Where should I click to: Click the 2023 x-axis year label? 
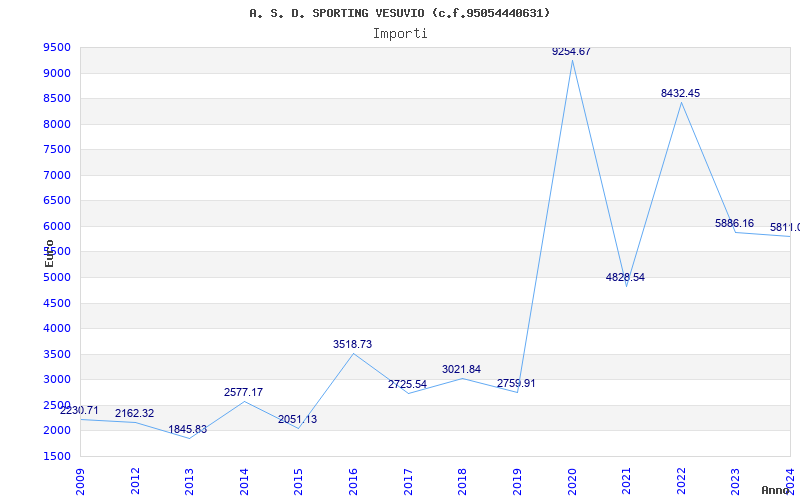tap(735, 481)
